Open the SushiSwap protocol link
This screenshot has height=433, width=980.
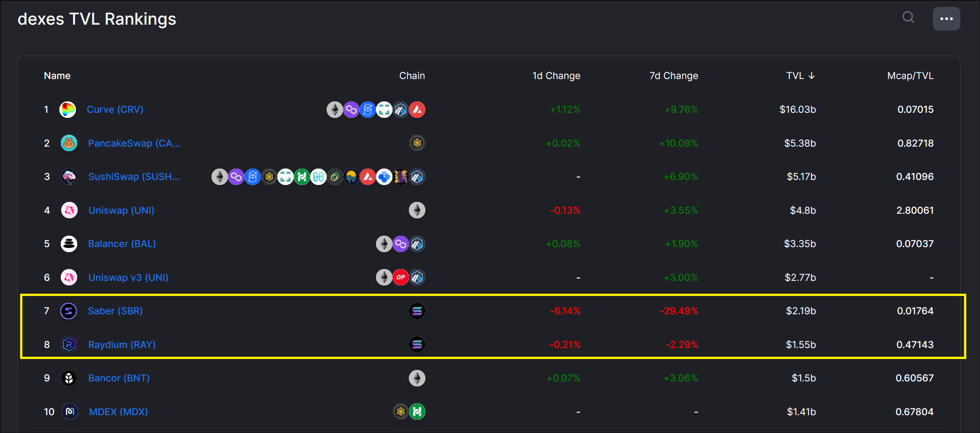134,177
